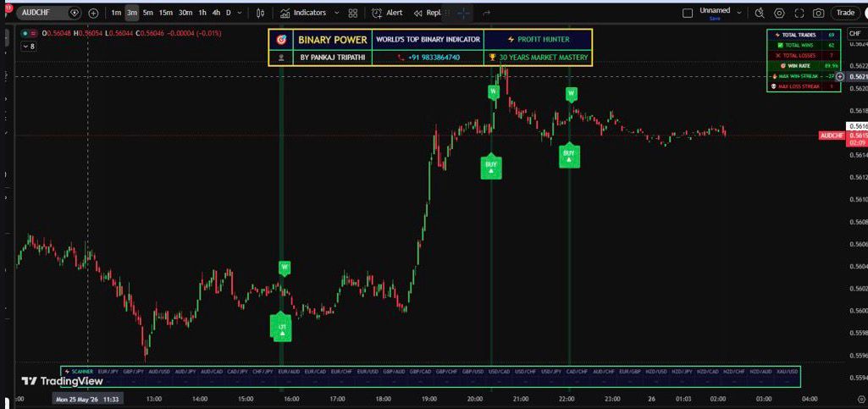The width and height of the screenshot is (868, 409).
Task: Open chart settings hexagon icon
Action: [779, 13]
